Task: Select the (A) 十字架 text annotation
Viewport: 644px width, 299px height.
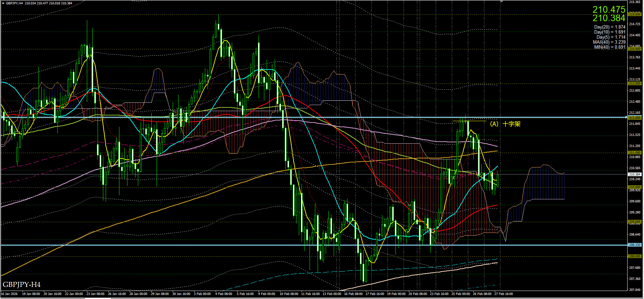Action: [x=505, y=124]
